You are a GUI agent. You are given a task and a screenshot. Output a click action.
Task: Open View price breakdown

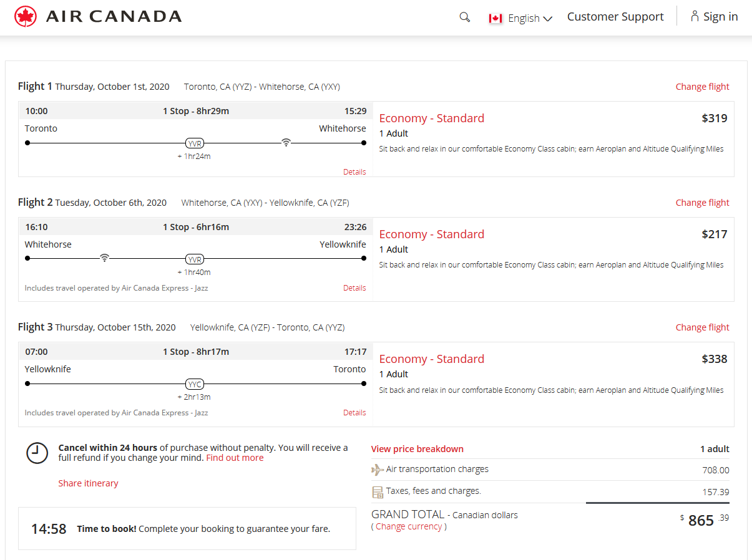418,449
